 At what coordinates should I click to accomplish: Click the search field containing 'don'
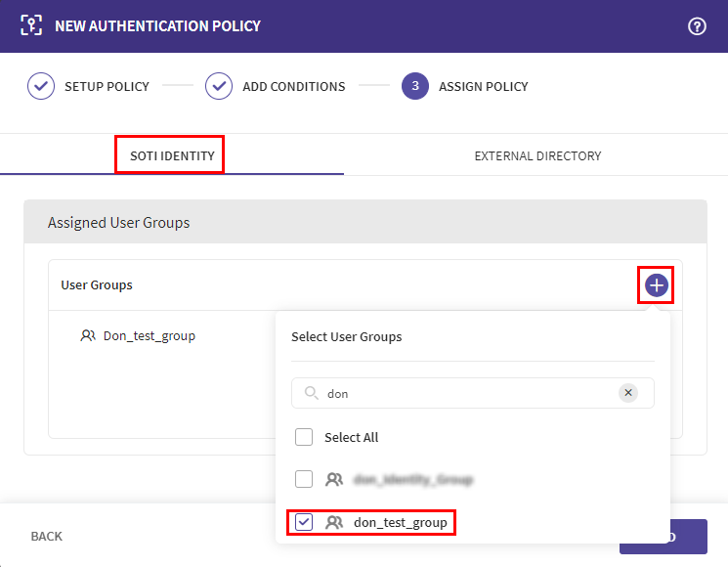[469, 393]
